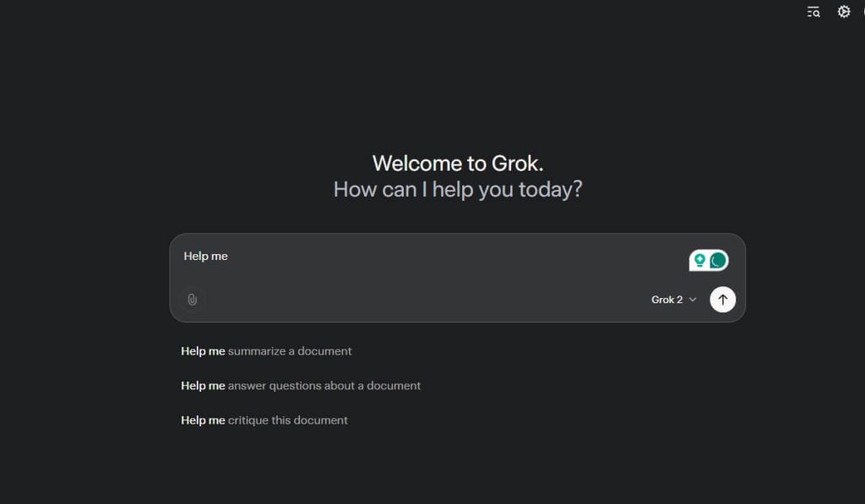This screenshot has width=865, height=504.
Task: Click the "How can I help you today?" subtitle
Action: pos(457,189)
